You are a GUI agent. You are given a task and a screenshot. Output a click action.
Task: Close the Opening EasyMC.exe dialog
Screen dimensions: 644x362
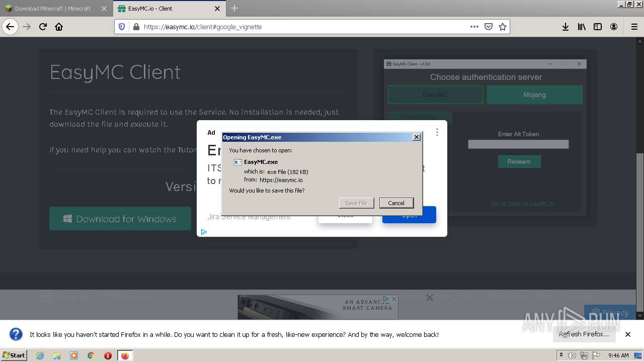pyautogui.click(x=416, y=137)
